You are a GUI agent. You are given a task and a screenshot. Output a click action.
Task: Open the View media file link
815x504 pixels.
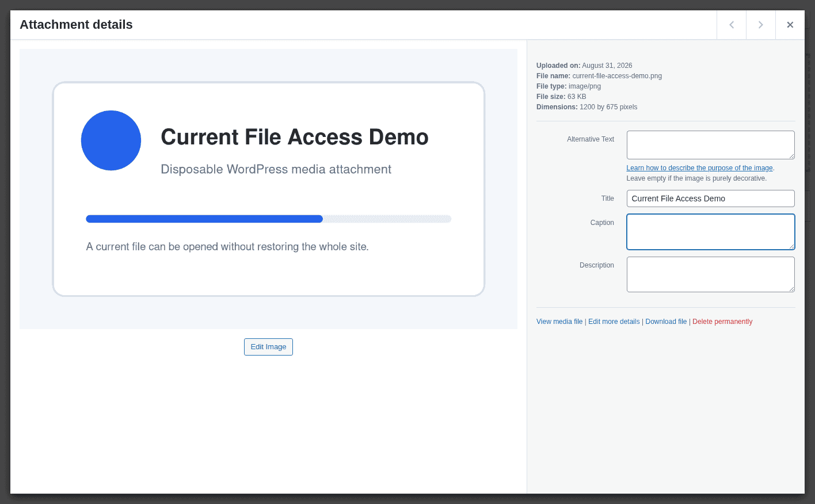[x=559, y=322]
